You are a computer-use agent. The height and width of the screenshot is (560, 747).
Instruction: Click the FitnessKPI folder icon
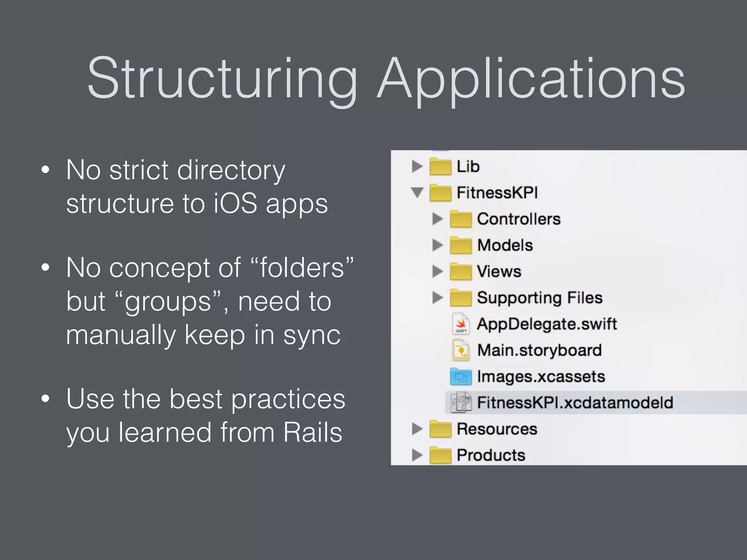pos(440,193)
